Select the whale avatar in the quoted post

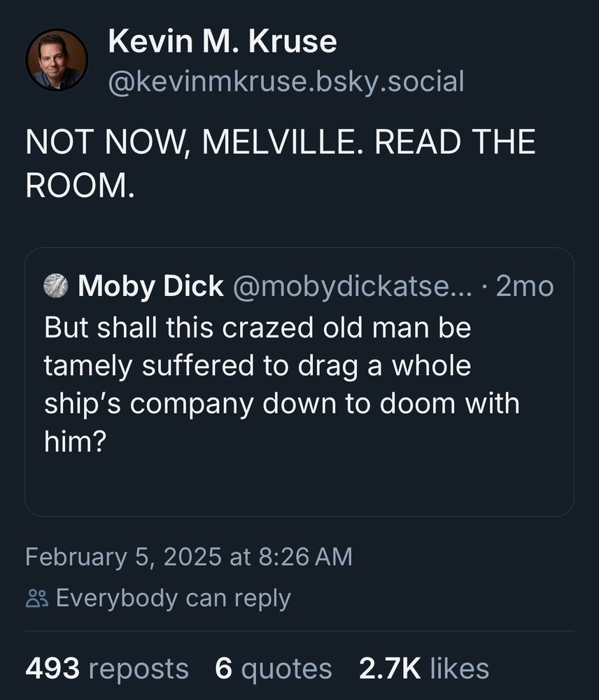tap(54, 286)
